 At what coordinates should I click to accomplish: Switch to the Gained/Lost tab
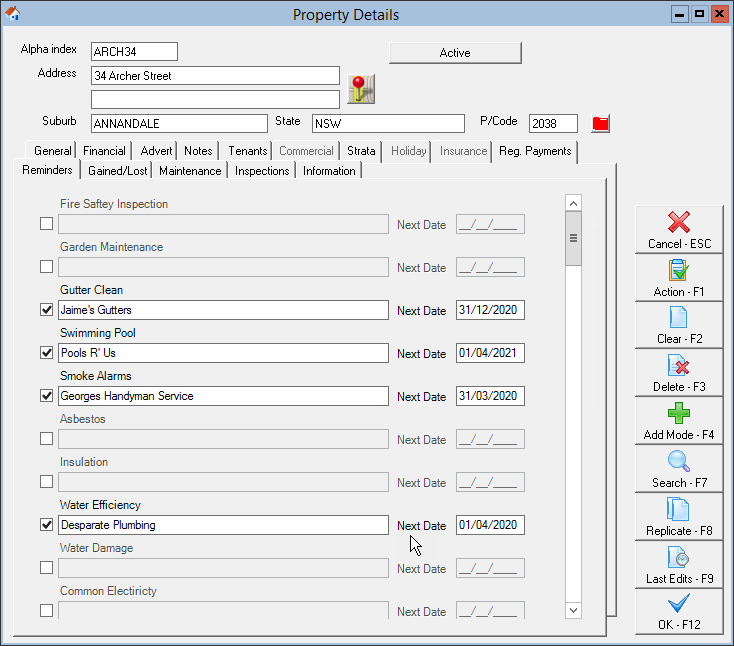[x=117, y=171]
